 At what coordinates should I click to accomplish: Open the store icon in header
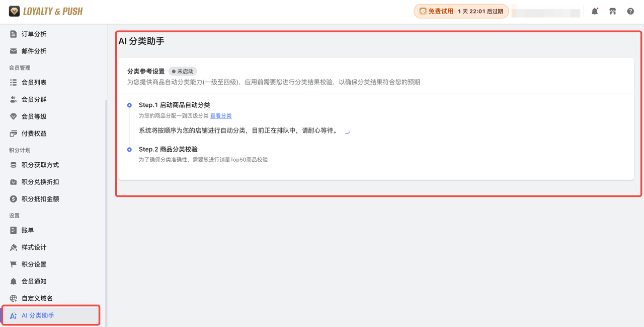612,11
